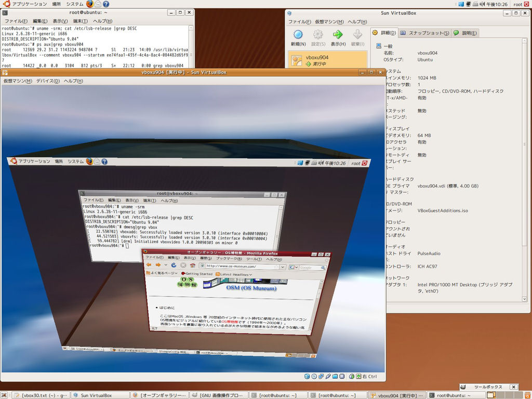Image resolution: width=532 pixels, height=399 pixels.
Task: Launch Firefox from host top panel icon
Action: point(90,4)
